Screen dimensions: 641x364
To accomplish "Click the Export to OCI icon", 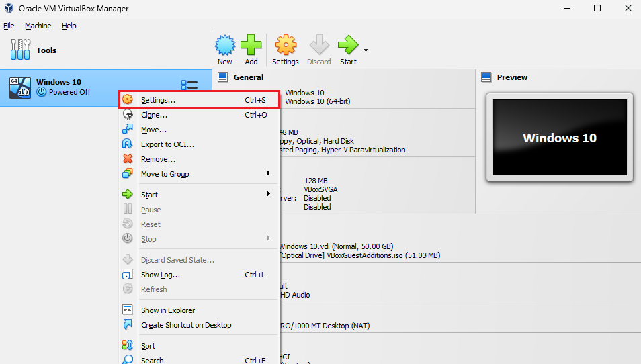I will (128, 144).
